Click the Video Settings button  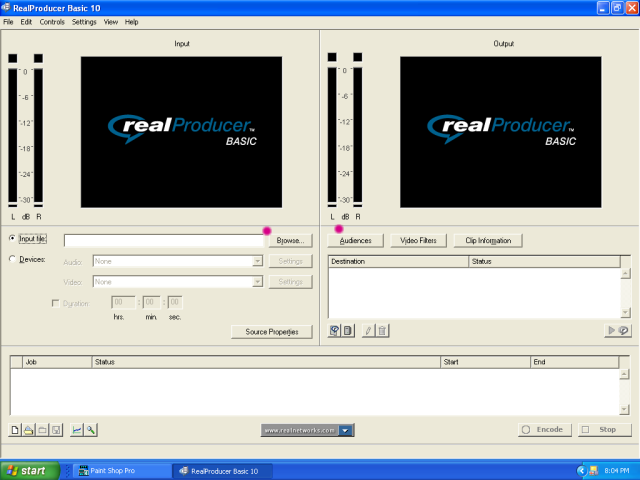(290, 282)
